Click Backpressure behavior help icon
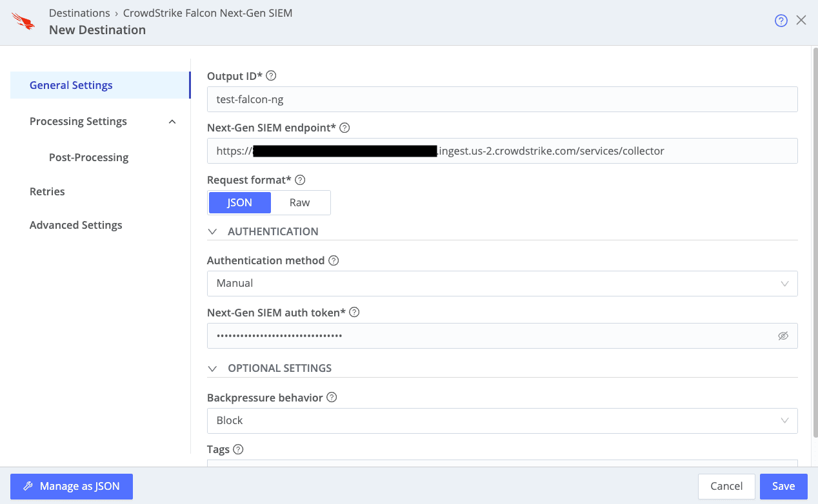This screenshot has height=504, width=818. pos(332,397)
